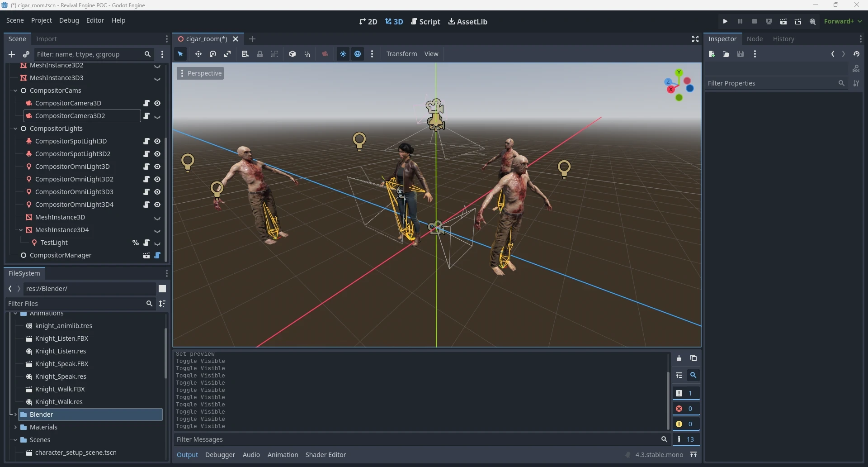Toggle visibility of CompositorCamera3D
868x467 pixels.
tap(157, 103)
